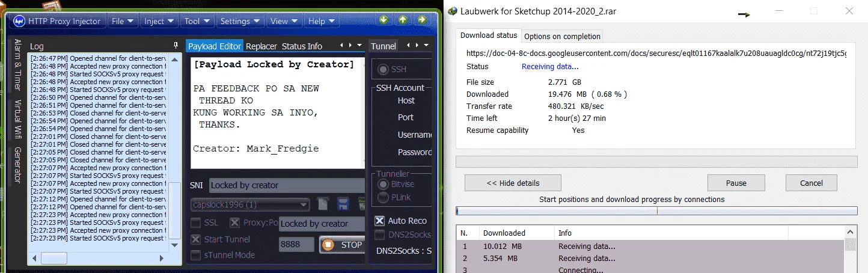
Task: Click the connections progress segment bar
Action: pos(656,210)
